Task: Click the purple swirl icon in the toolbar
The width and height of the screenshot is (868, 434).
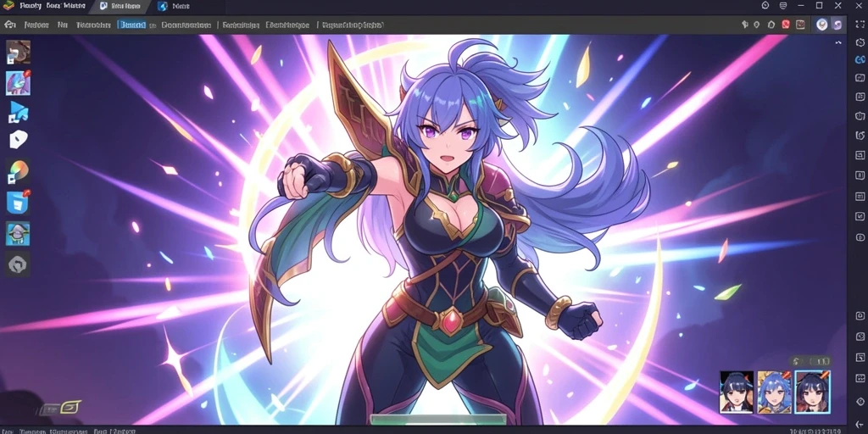Action: pyautogui.click(x=837, y=25)
